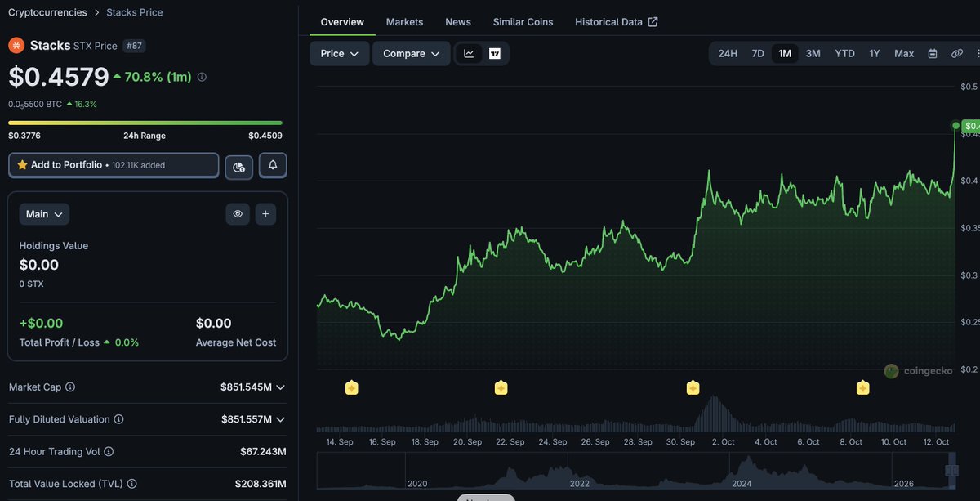The height and width of the screenshot is (501, 980).
Task: Click the chain link share icon
Action: (x=957, y=54)
